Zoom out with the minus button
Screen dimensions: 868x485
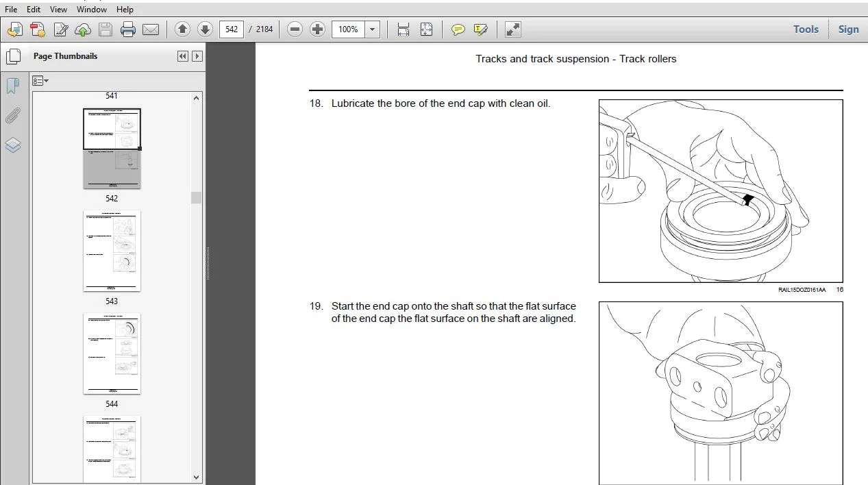tap(295, 29)
